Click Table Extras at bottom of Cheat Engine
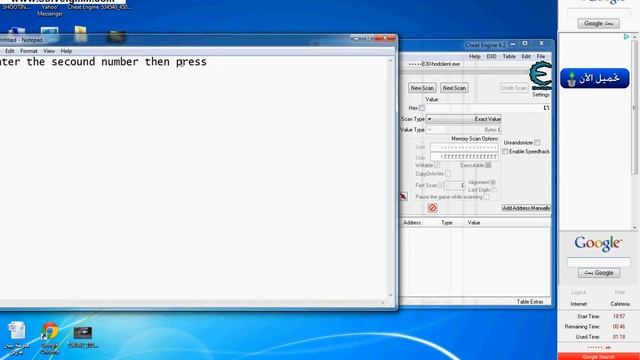 tap(530, 302)
